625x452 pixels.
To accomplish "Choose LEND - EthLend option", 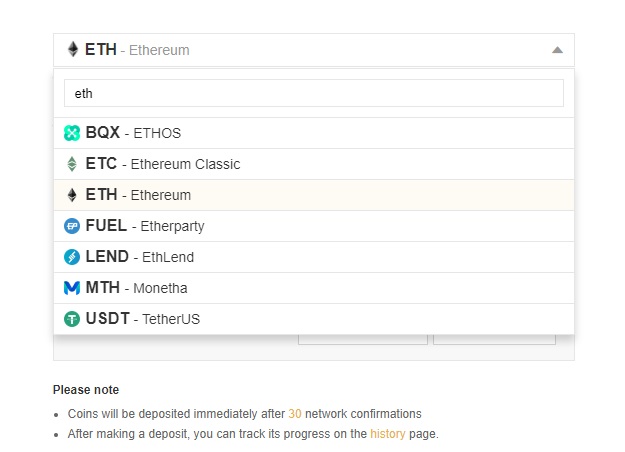I will click(314, 257).
